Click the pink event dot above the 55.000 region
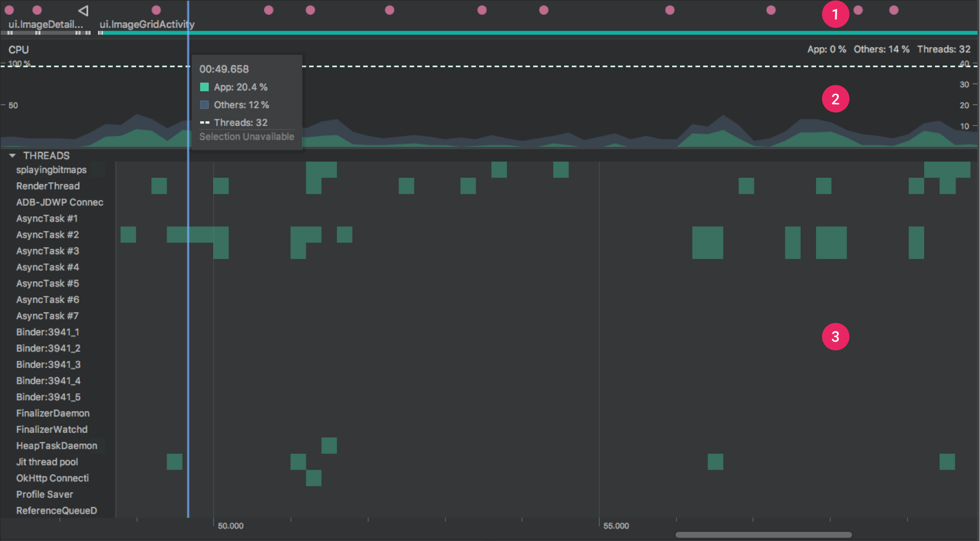980x541 pixels. pos(669,10)
